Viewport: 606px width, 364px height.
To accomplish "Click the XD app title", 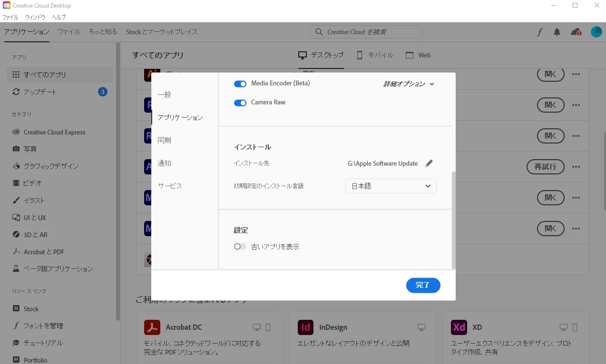I will [477, 327].
